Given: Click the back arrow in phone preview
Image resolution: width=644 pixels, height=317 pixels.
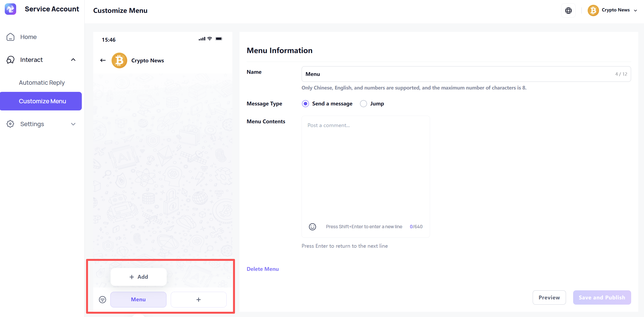Looking at the screenshot, I should (x=103, y=60).
